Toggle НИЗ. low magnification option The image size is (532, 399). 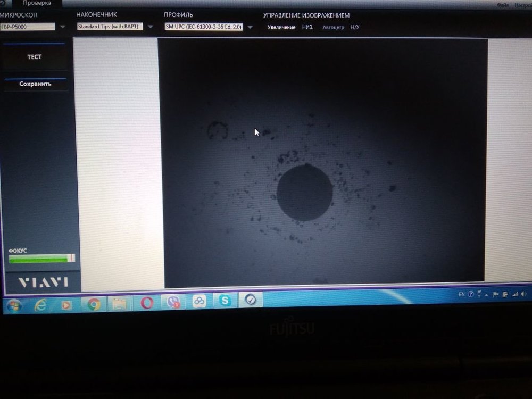coord(307,27)
